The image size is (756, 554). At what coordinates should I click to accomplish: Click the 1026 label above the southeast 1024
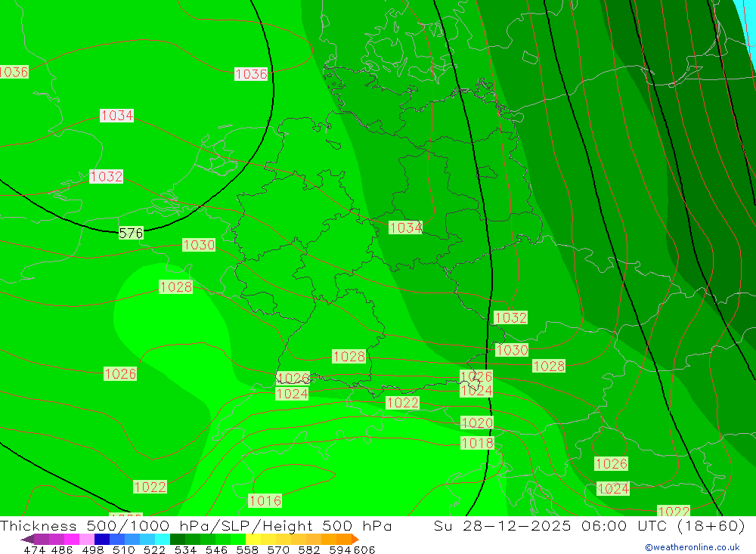click(x=611, y=464)
